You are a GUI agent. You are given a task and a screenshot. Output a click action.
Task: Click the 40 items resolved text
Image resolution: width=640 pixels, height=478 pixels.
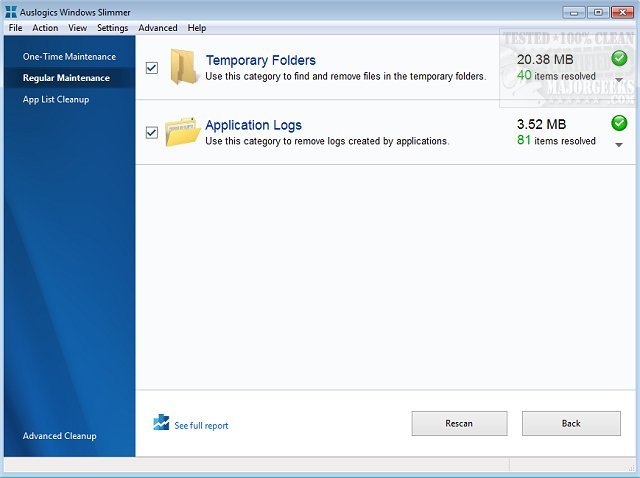click(x=556, y=76)
